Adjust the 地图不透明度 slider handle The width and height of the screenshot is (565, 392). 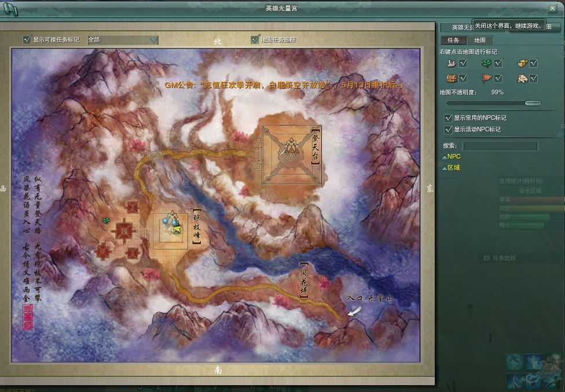(533, 103)
